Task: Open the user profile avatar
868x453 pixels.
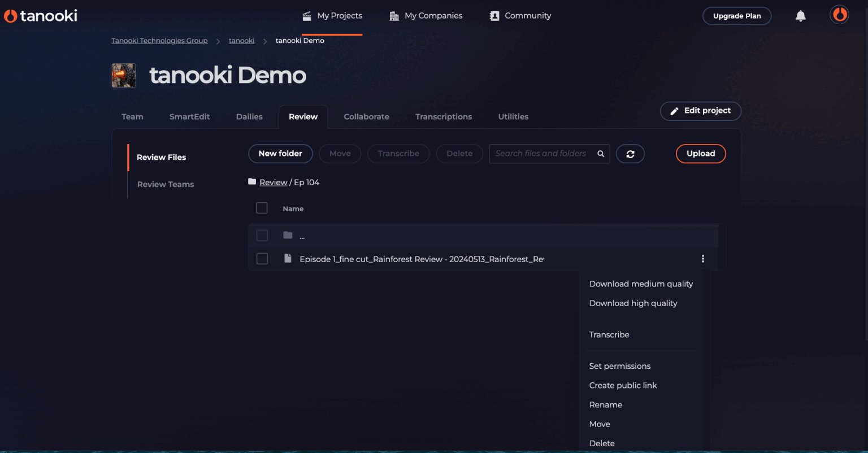Action: pyautogui.click(x=839, y=15)
